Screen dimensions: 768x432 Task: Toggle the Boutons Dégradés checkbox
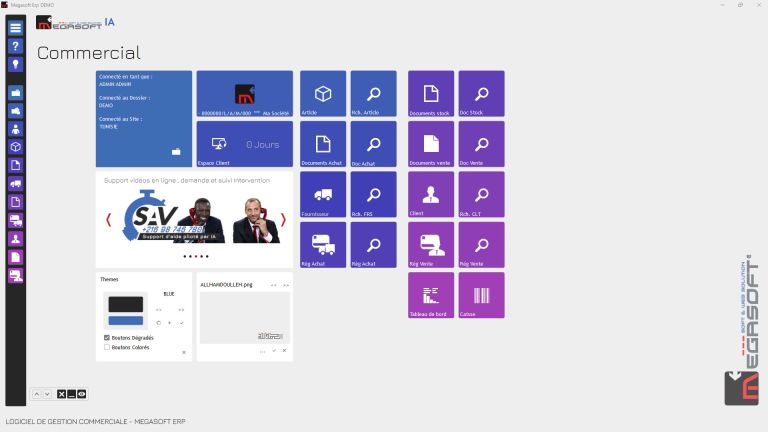click(107, 338)
